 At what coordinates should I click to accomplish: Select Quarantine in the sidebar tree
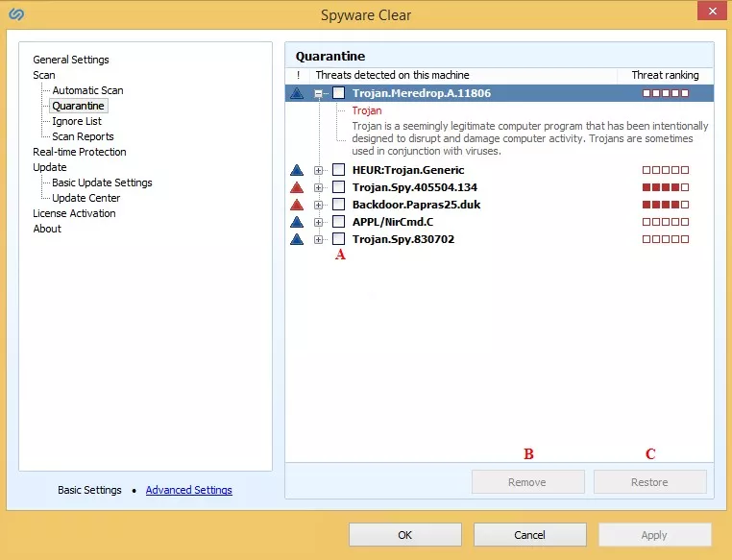click(x=79, y=106)
